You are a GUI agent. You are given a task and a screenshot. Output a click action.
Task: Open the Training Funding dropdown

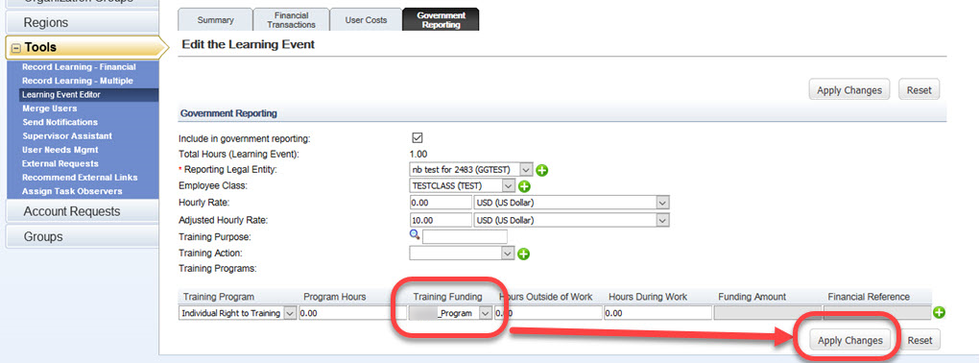coord(486,313)
